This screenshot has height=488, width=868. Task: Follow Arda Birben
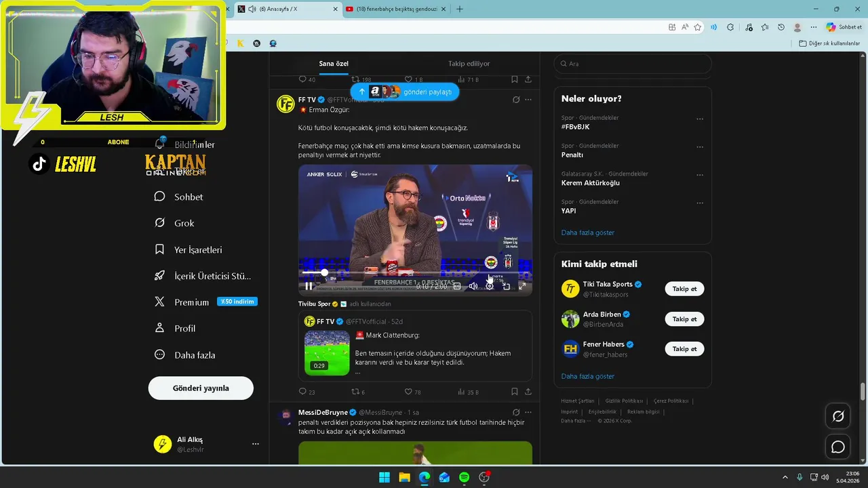[x=684, y=319]
